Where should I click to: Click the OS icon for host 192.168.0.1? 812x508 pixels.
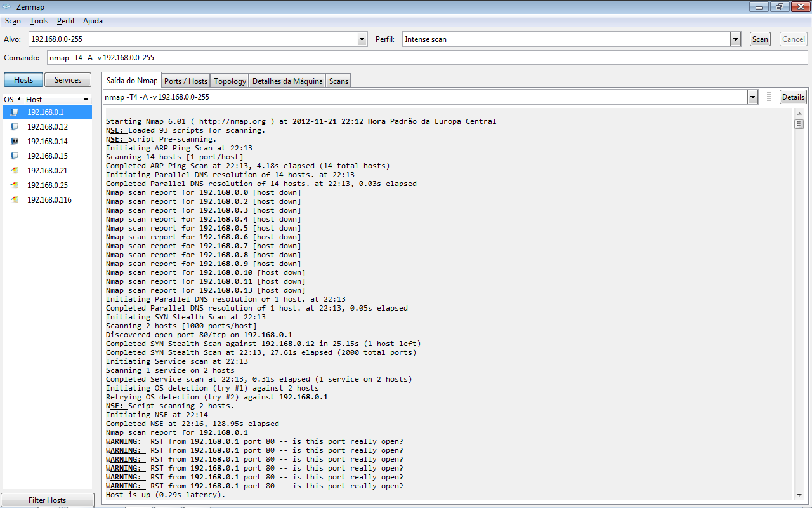tap(14, 112)
